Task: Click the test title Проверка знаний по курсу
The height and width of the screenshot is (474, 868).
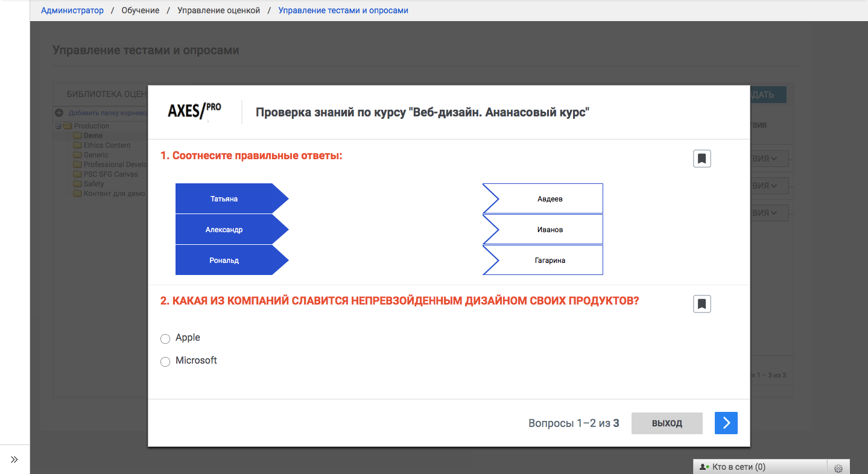Action: coord(422,113)
